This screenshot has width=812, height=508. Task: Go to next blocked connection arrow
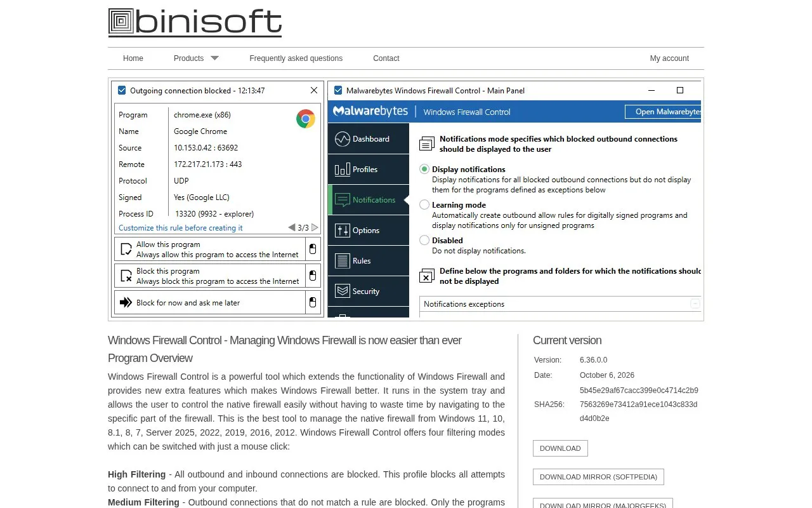point(315,227)
